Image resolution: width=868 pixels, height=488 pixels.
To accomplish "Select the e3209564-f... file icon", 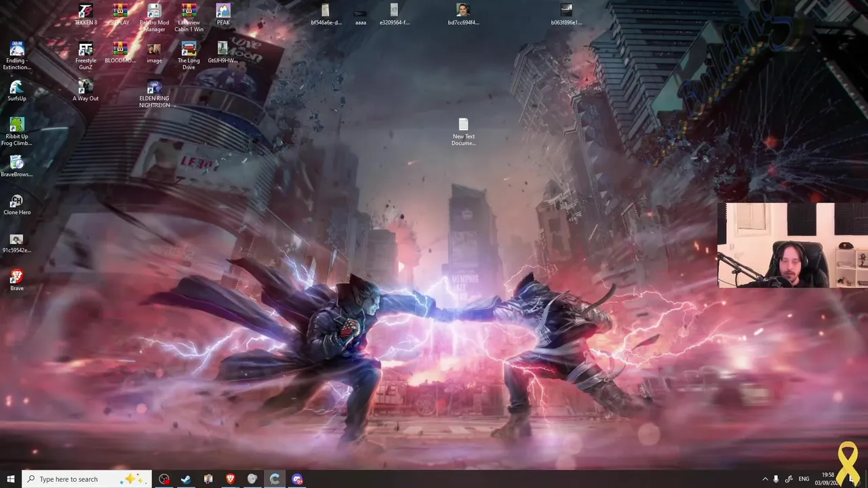I will pos(395,14).
